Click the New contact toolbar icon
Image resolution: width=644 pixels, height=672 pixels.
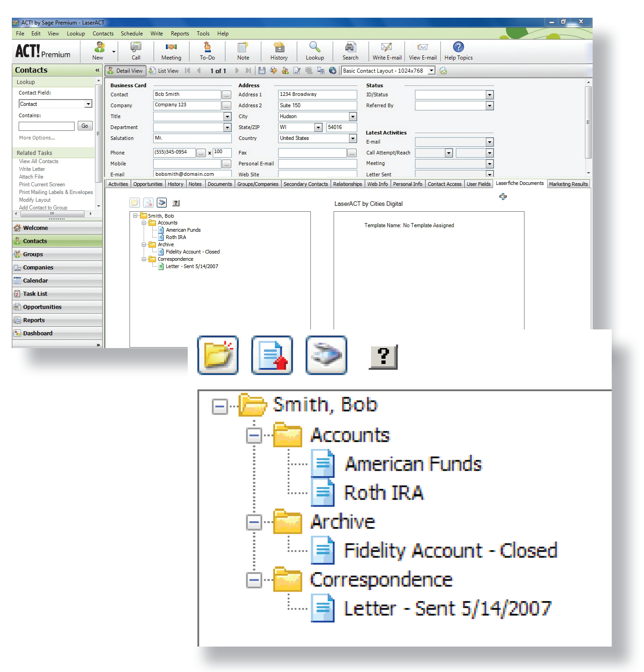click(x=99, y=47)
